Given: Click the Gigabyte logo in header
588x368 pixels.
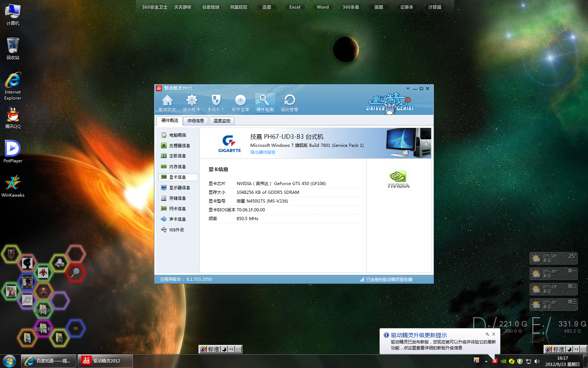Looking at the screenshot, I should [x=230, y=143].
